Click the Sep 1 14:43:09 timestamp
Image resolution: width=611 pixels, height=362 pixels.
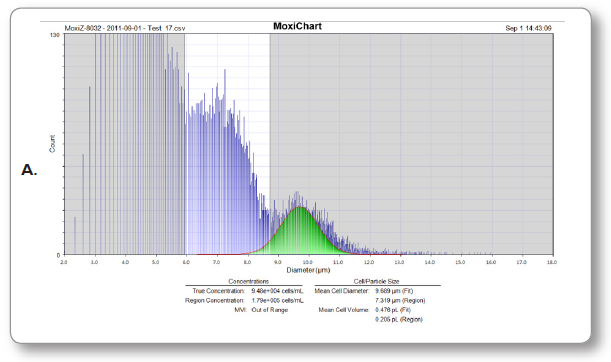pyautogui.click(x=528, y=28)
